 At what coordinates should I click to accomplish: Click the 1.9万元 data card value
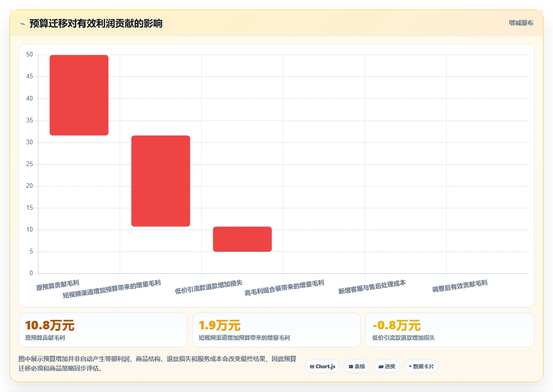click(x=219, y=326)
